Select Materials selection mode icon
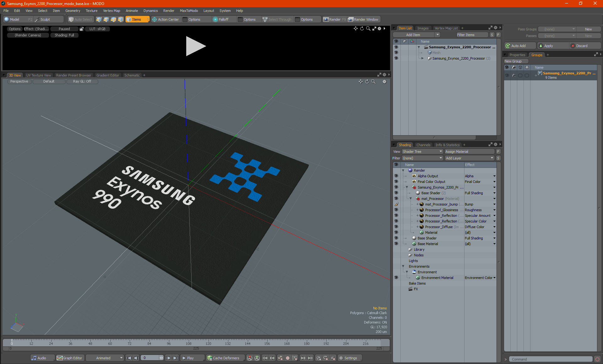603x364 pixels. (121, 19)
